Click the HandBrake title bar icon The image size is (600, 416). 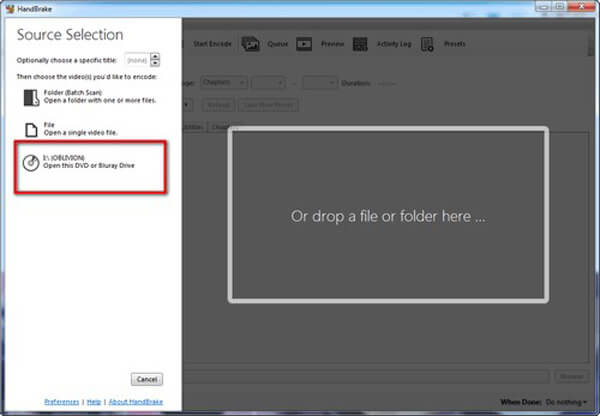pos(10,8)
